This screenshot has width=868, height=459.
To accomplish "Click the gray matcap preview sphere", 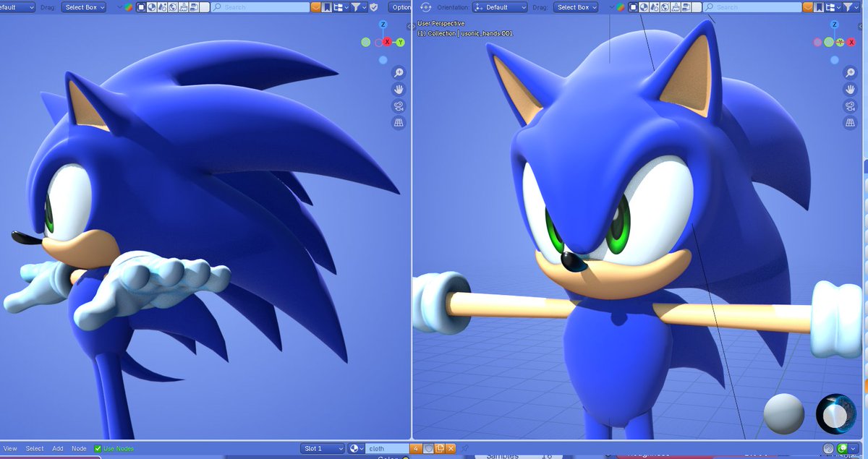I will point(784,413).
